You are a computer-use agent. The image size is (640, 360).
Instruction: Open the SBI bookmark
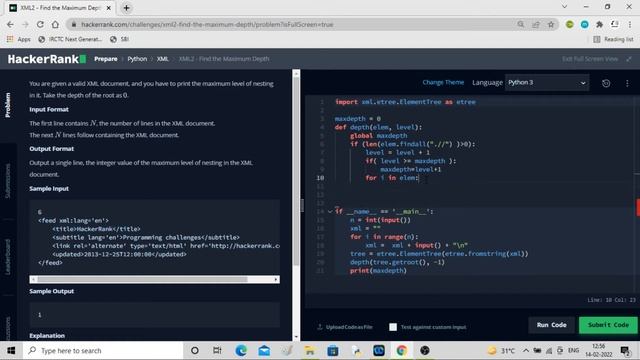click(120, 39)
